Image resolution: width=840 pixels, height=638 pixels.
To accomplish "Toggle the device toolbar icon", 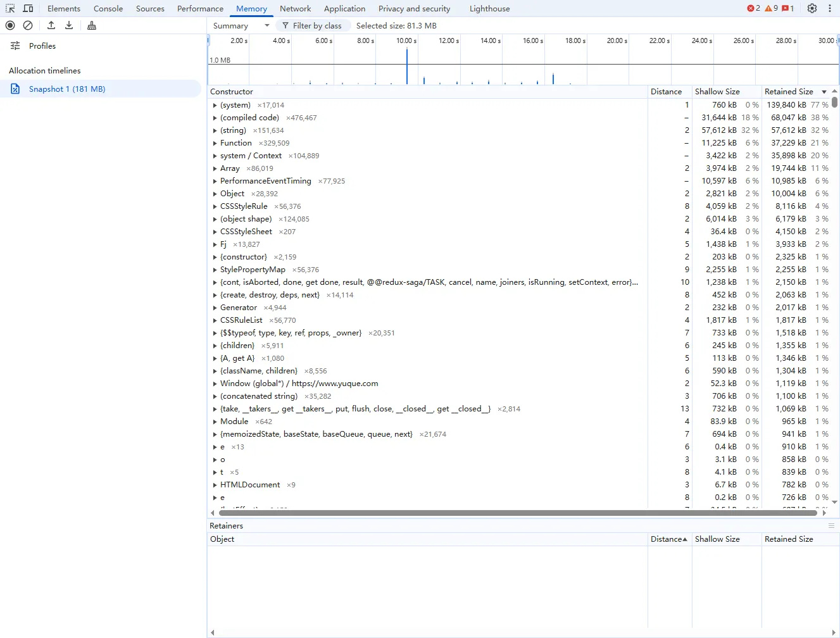I will pos(28,9).
